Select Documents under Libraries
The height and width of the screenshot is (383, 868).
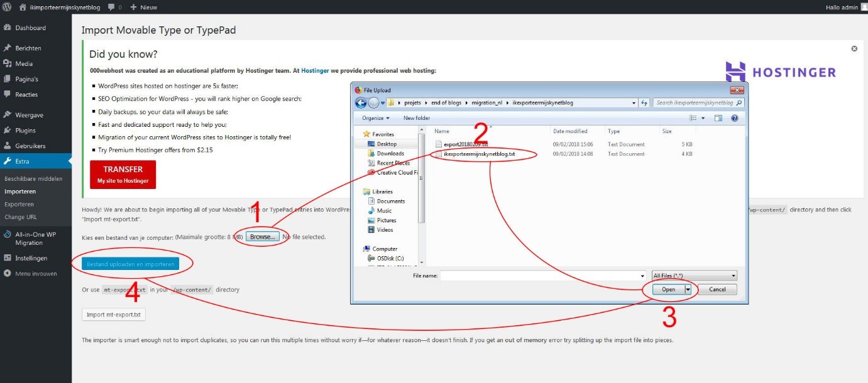point(390,201)
